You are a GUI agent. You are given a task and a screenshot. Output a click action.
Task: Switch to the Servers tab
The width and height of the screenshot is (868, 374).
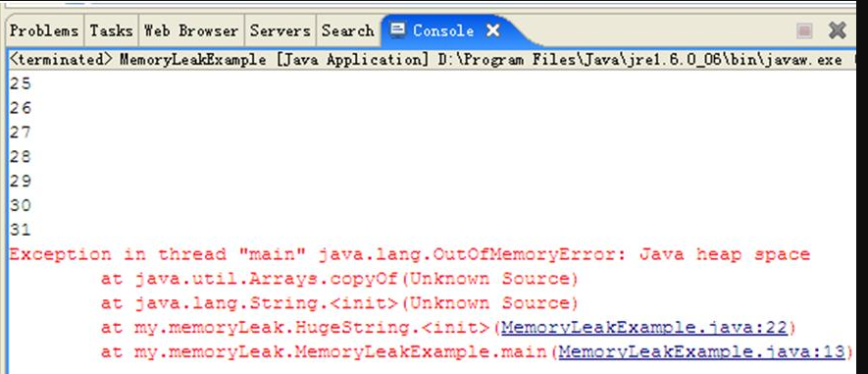[x=281, y=31]
